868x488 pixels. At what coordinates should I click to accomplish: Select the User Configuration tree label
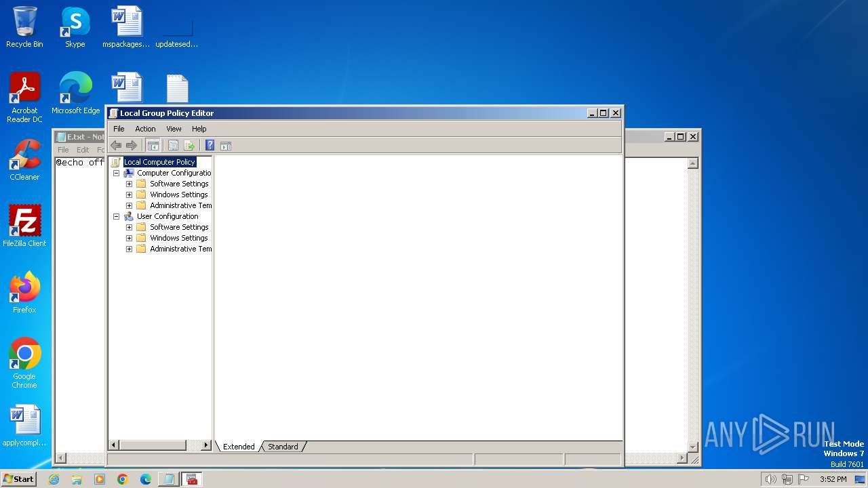(167, 216)
